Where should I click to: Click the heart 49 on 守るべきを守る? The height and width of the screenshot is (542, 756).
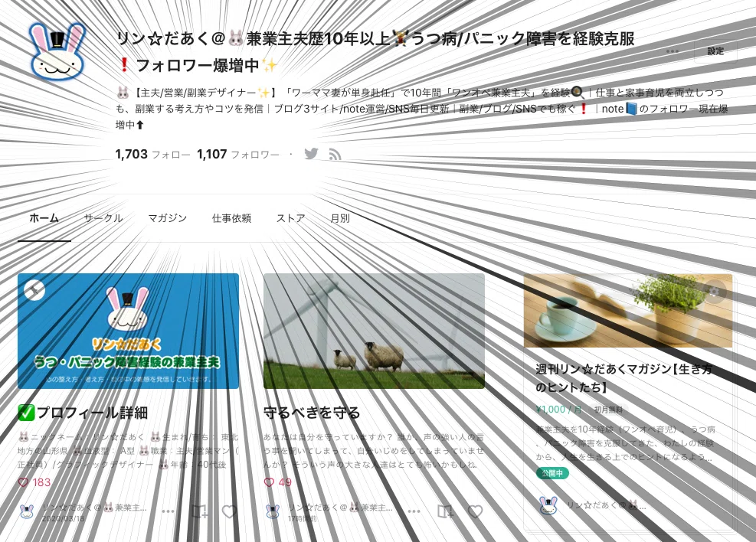[278, 482]
